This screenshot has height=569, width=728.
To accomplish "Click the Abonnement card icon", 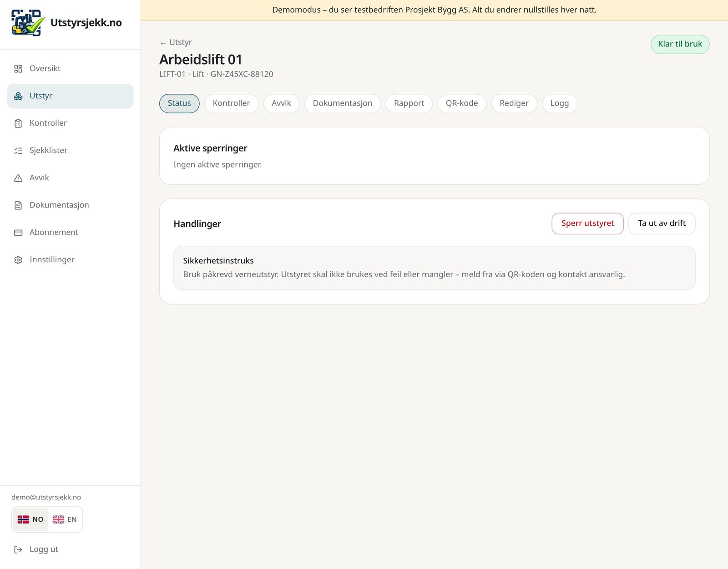I will click(18, 233).
